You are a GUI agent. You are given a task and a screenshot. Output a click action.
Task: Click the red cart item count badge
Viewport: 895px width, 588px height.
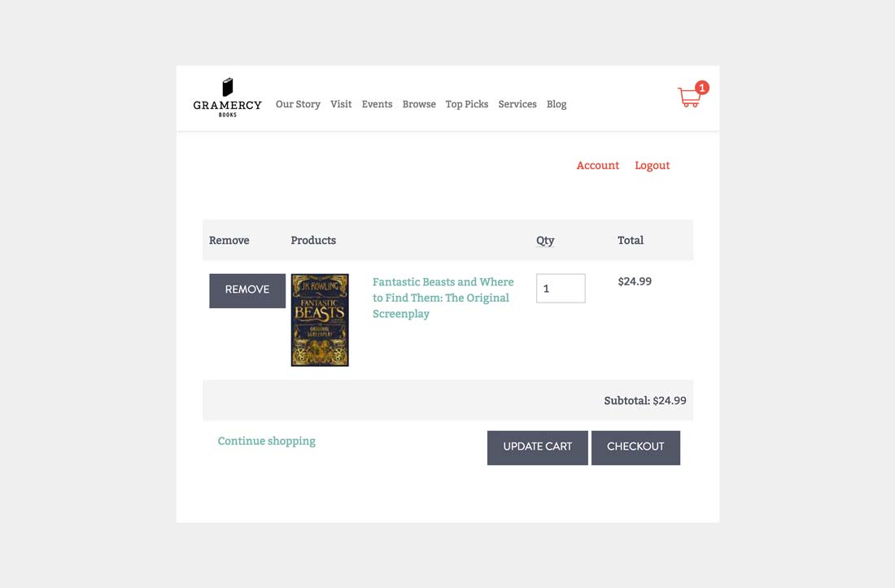[701, 88]
